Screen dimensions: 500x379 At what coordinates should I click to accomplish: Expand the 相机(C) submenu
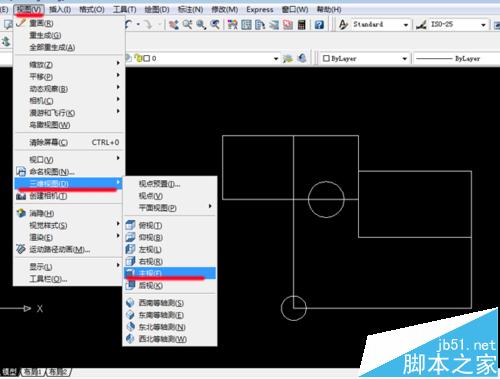pos(69,100)
